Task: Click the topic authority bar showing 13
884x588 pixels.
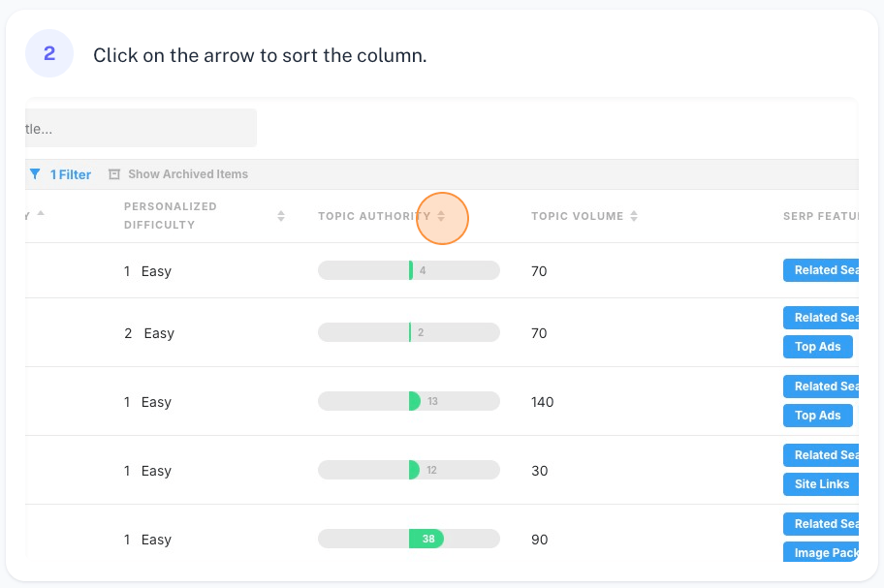Action: tap(408, 401)
